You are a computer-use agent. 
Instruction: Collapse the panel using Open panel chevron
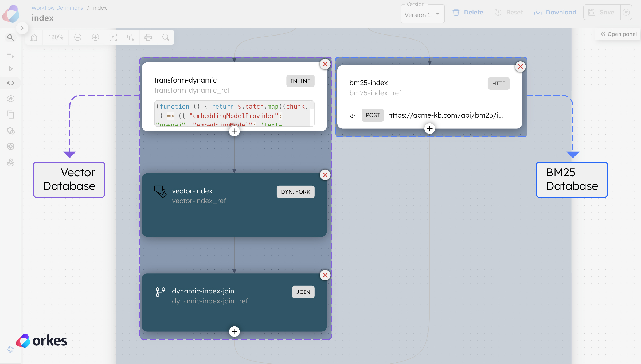[x=618, y=34]
